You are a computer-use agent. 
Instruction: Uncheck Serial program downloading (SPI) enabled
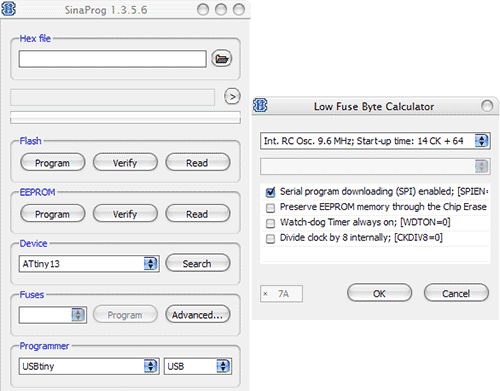pos(270,192)
